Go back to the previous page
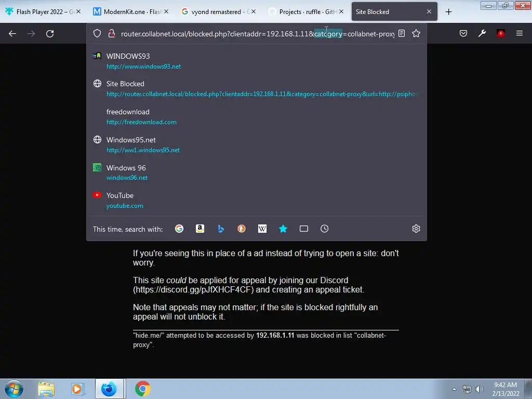The width and height of the screenshot is (532, 399). pos(12,34)
